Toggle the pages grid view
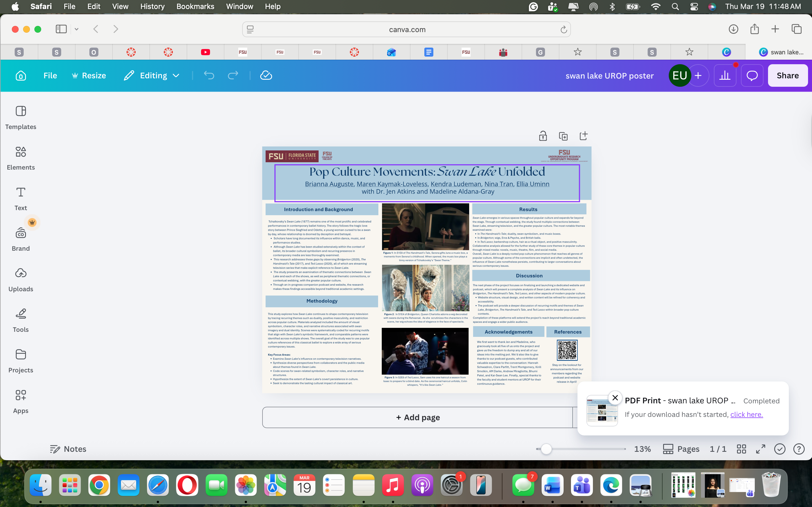Image resolution: width=812 pixels, height=507 pixels. pos(742,449)
